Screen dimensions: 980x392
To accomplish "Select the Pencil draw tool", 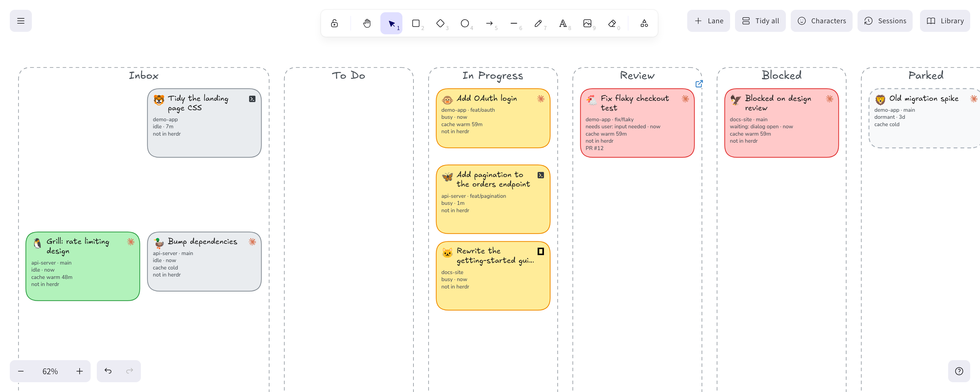I will [x=538, y=24].
